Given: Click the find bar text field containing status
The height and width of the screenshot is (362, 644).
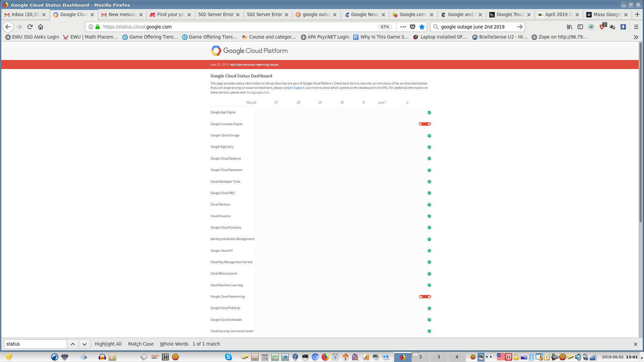Looking at the screenshot, I should (x=36, y=344).
